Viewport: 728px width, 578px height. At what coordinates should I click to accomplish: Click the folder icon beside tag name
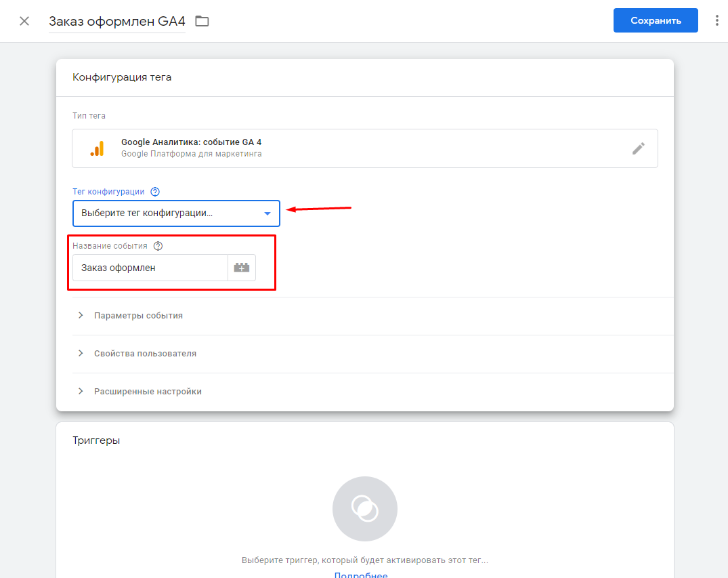tap(202, 21)
